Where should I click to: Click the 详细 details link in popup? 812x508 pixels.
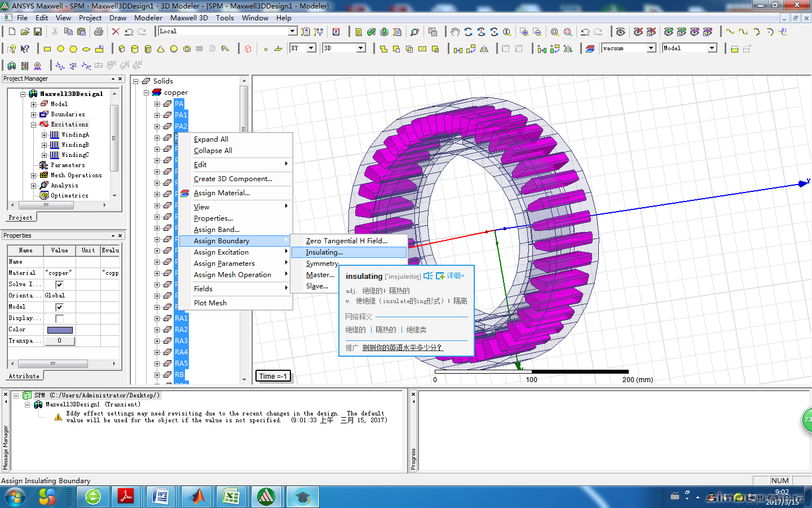[454, 275]
